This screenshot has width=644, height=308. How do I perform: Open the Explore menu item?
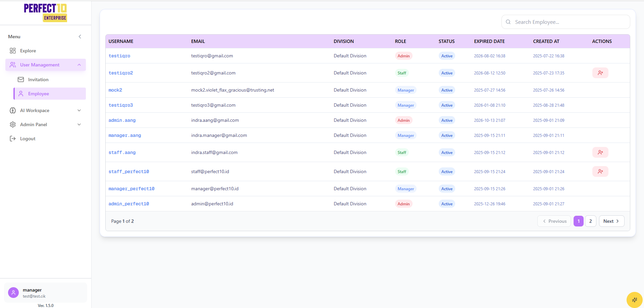[x=46, y=51]
